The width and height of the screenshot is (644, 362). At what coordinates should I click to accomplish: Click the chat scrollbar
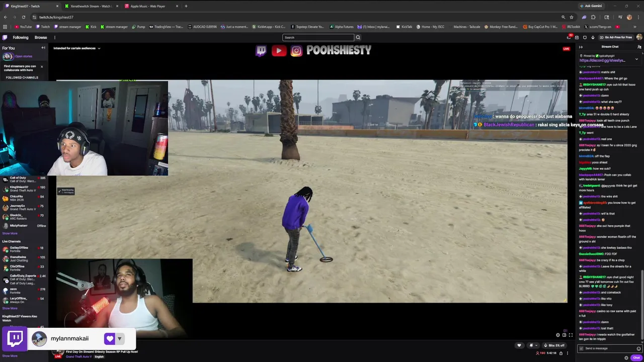coord(642,305)
